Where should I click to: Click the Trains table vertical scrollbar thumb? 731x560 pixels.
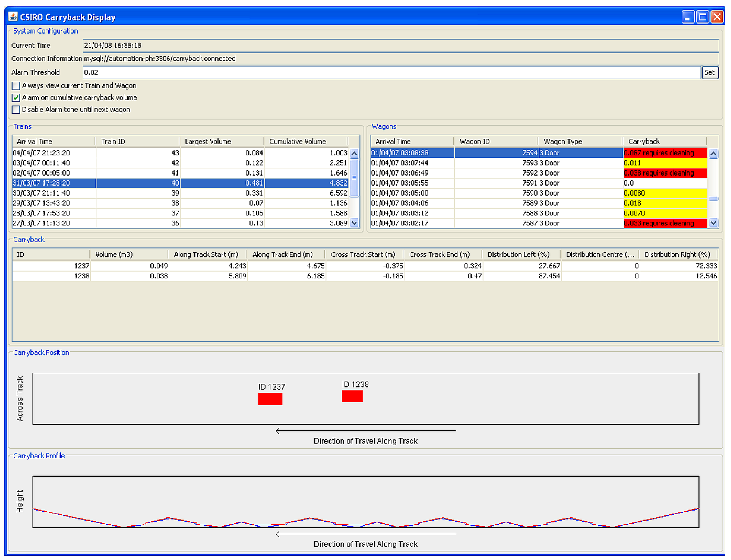[354, 178]
